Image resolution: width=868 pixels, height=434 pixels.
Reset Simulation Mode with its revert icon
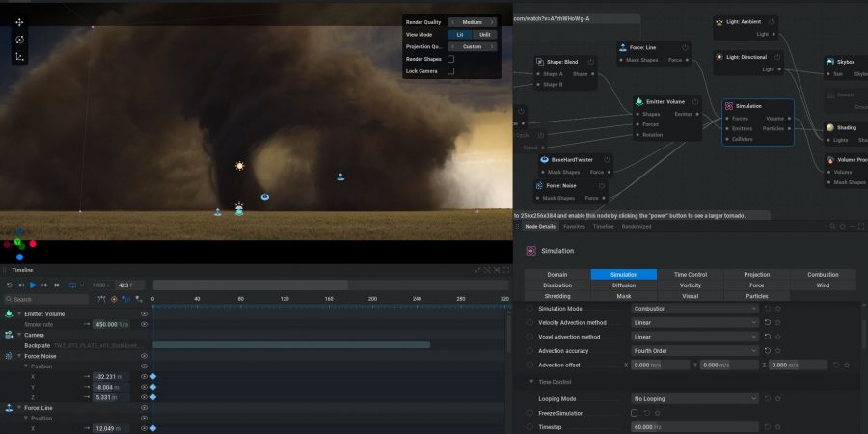(767, 309)
